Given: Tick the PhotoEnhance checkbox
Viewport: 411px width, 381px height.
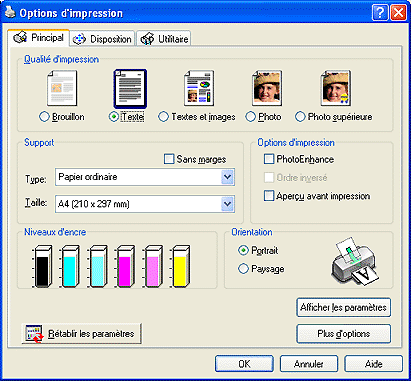Looking at the screenshot, I should click(x=269, y=159).
